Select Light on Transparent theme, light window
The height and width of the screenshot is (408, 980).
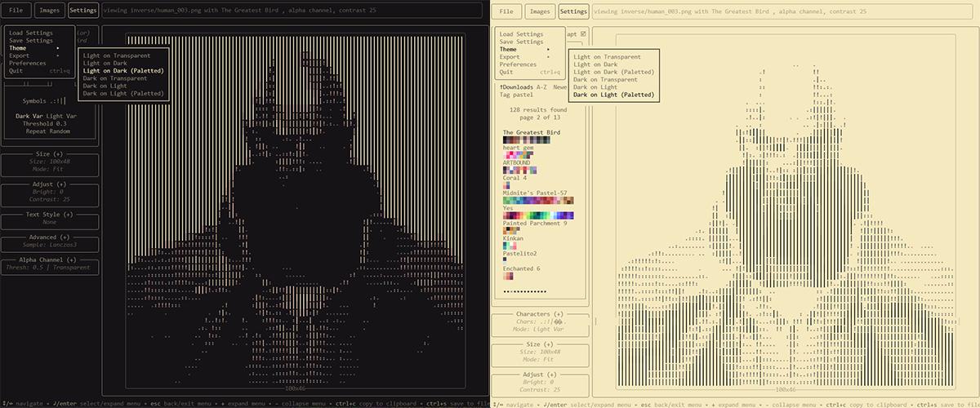[608, 57]
